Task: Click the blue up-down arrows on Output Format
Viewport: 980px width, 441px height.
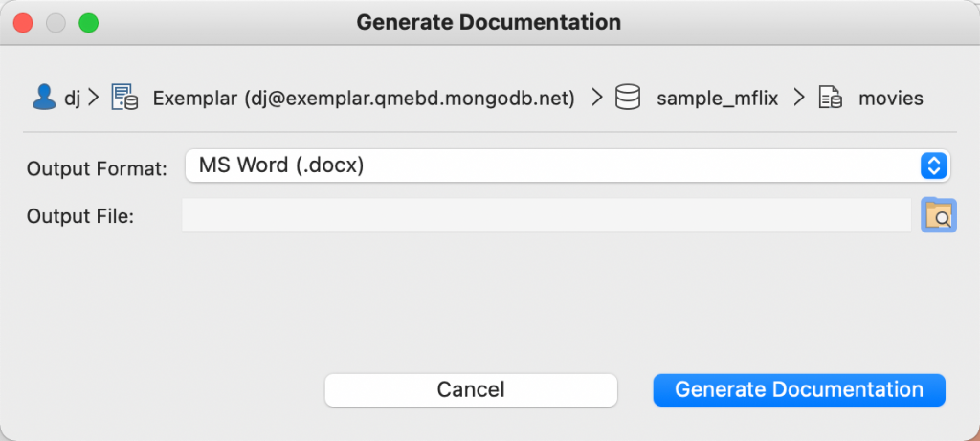Action: 934,166
